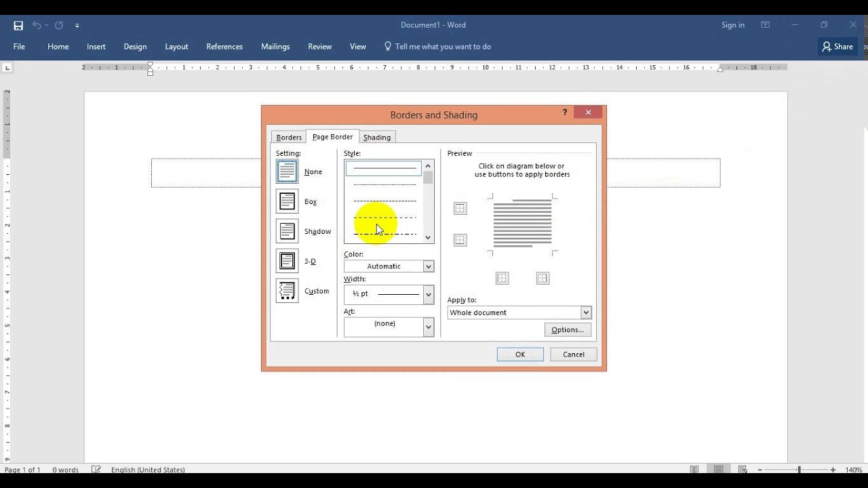This screenshot has width=868, height=488.
Task: Click Style list scroll up arrow
Action: coord(428,166)
